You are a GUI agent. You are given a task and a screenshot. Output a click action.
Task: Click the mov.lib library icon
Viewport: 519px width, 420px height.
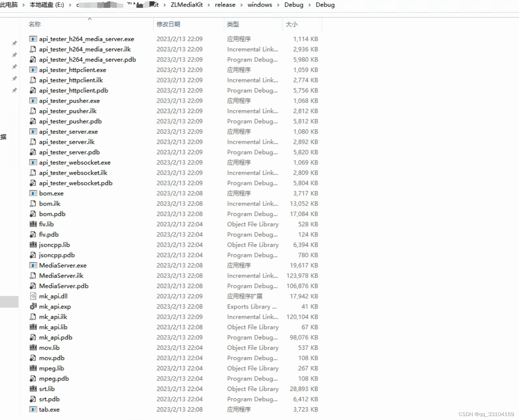click(33, 347)
